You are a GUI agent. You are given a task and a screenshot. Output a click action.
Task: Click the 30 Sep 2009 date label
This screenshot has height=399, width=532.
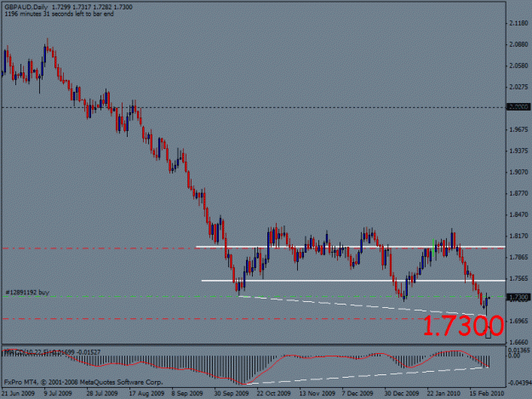point(232,393)
